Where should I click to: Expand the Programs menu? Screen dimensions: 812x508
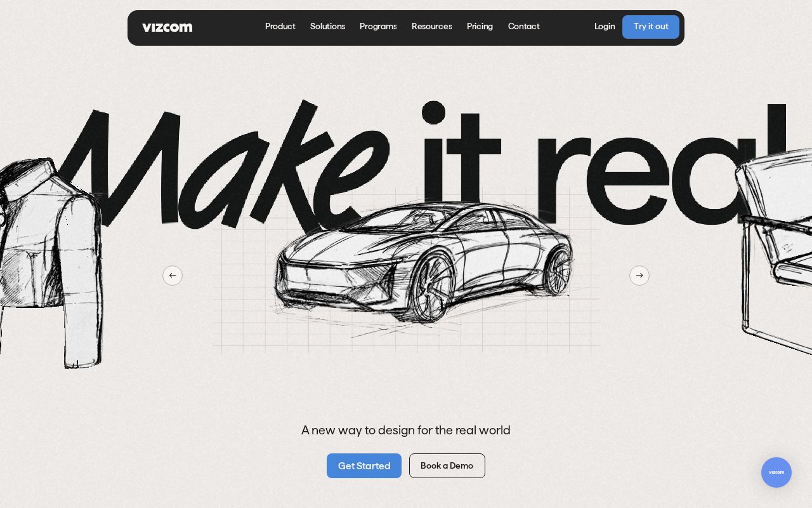[x=378, y=27]
